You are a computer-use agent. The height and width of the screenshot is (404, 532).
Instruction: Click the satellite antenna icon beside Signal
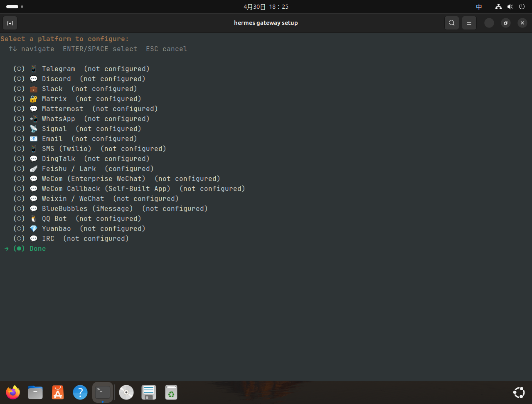pos(34,129)
